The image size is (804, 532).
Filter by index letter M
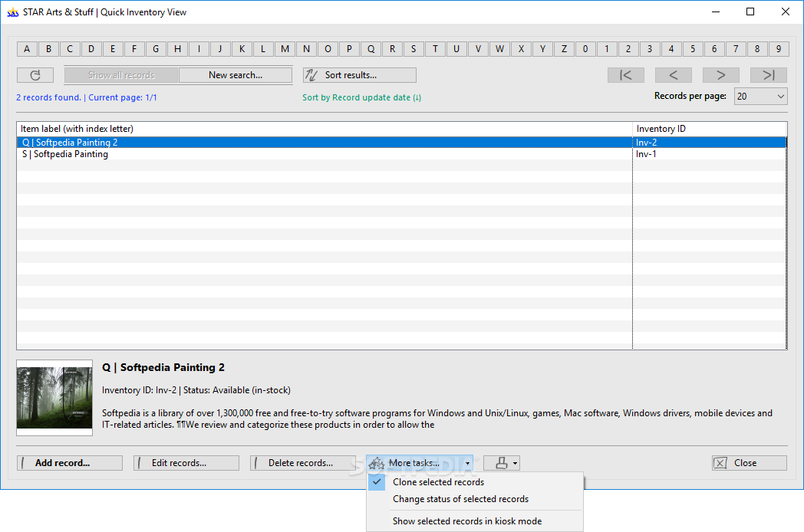click(x=285, y=49)
